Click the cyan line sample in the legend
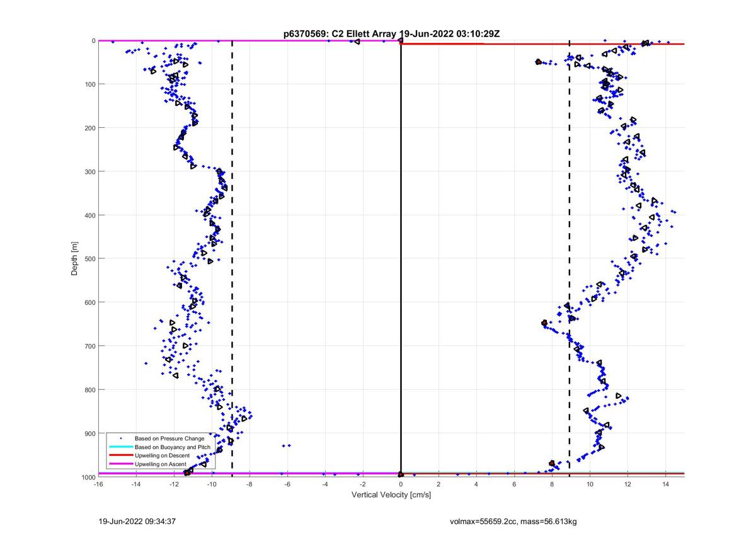 120,447
